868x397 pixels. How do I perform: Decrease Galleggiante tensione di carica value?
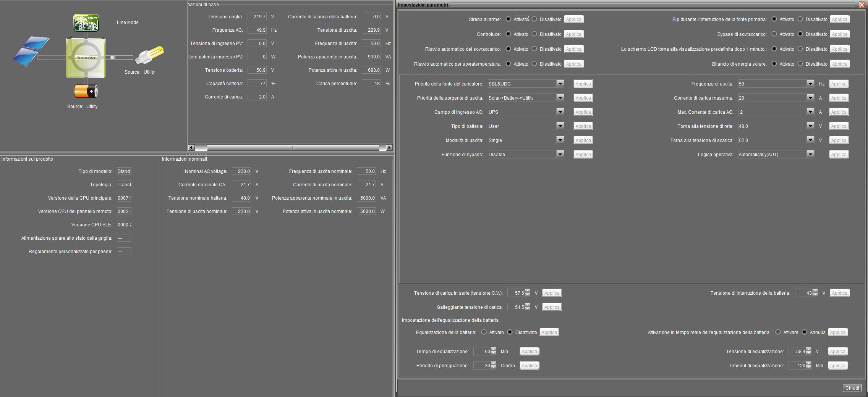pyautogui.click(x=528, y=309)
